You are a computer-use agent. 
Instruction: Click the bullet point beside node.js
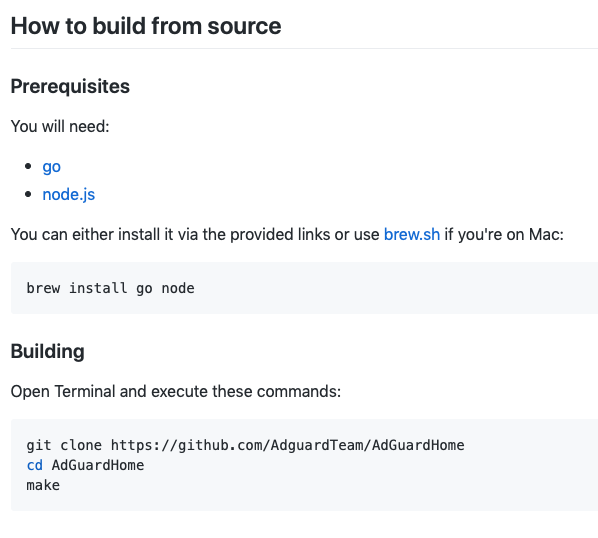[28, 194]
